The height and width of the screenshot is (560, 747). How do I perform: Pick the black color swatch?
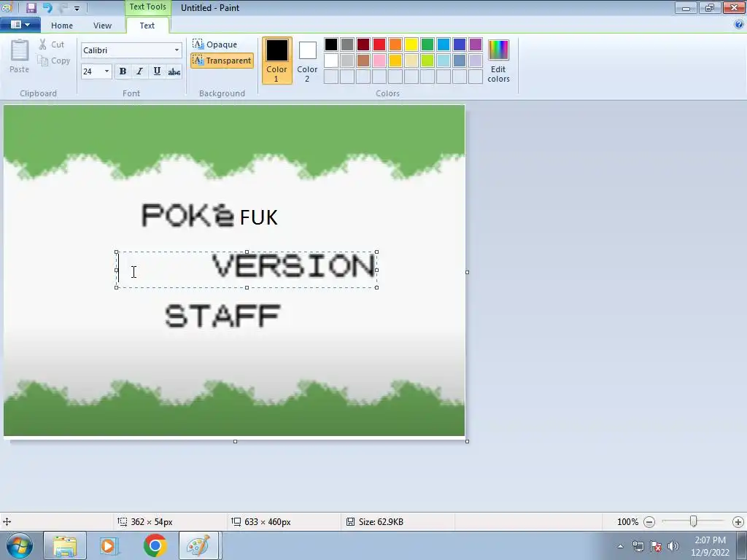click(x=331, y=44)
